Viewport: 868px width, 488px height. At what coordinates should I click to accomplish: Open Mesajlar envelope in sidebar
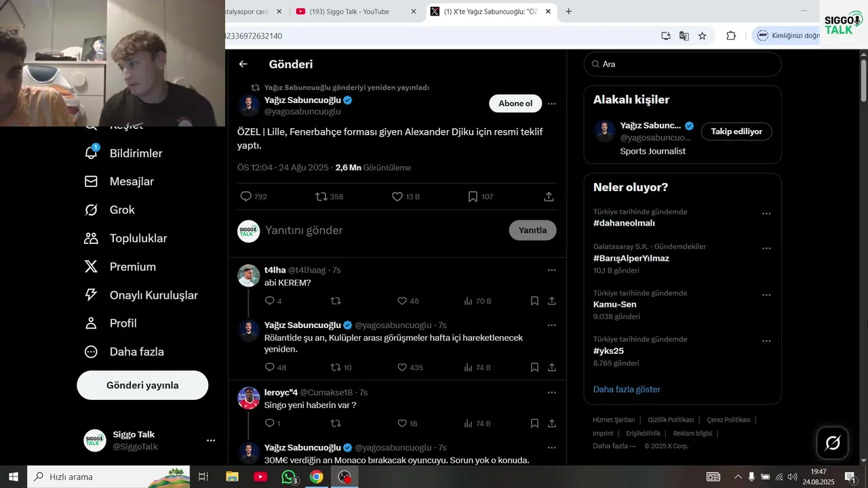click(x=119, y=182)
